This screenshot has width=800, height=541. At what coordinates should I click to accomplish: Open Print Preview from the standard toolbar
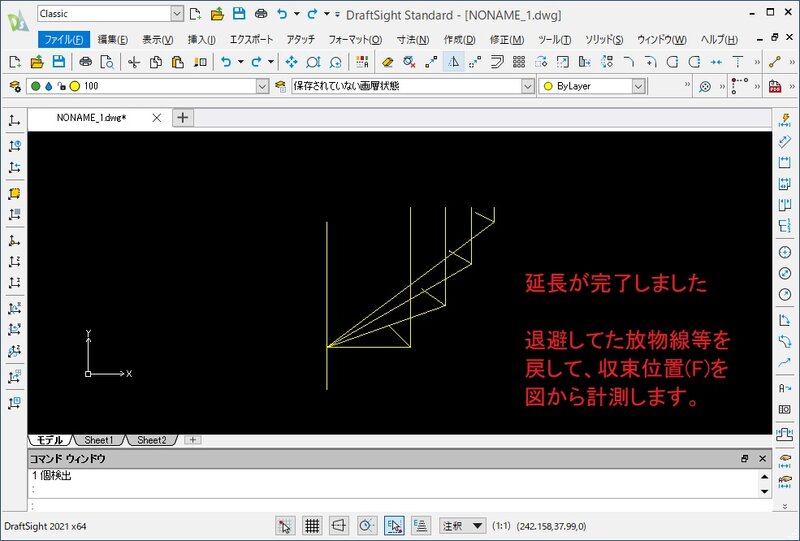point(107,62)
